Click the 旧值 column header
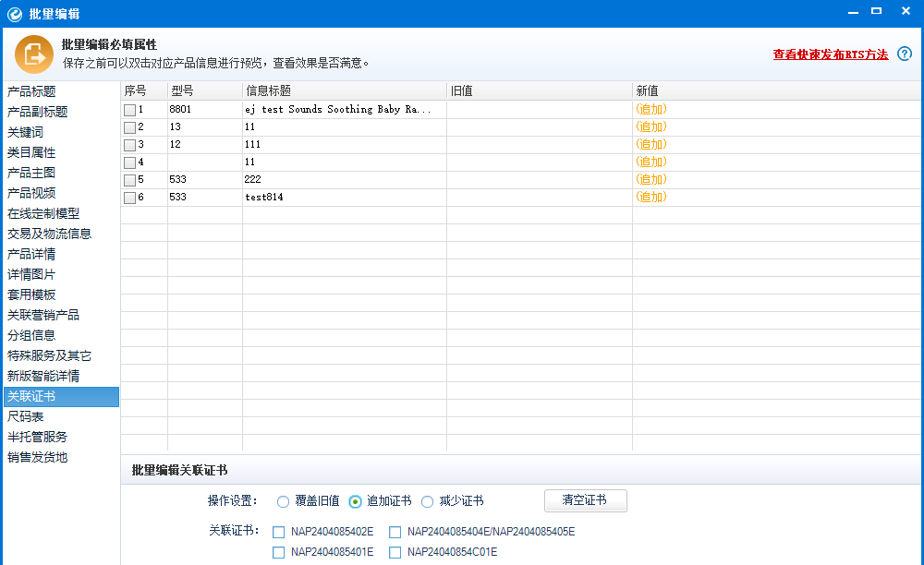The width and height of the screenshot is (924, 565). [x=540, y=90]
